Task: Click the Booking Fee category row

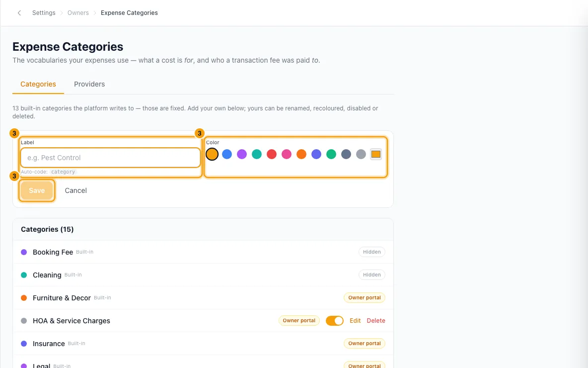Action: pyautogui.click(x=203, y=252)
